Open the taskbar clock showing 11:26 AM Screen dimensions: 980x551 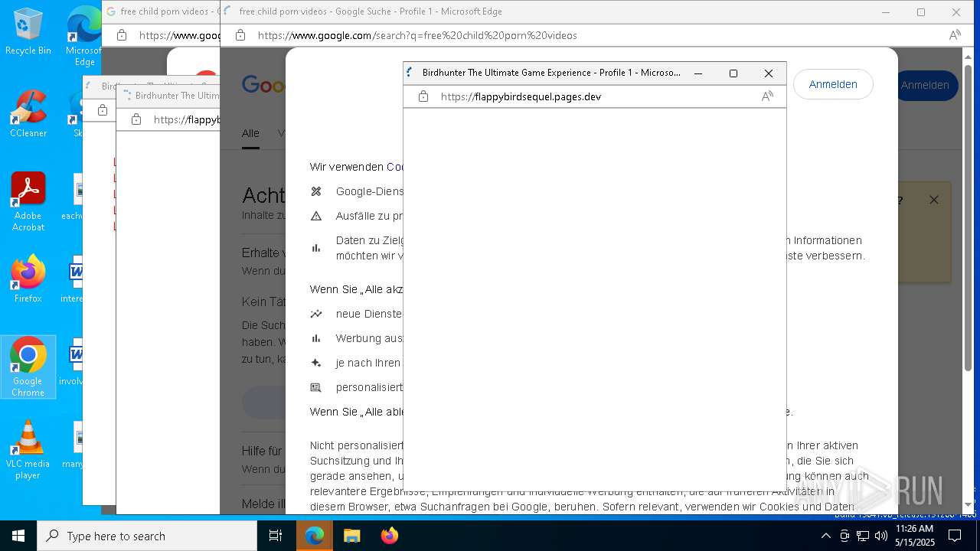pyautogui.click(x=915, y=536)
